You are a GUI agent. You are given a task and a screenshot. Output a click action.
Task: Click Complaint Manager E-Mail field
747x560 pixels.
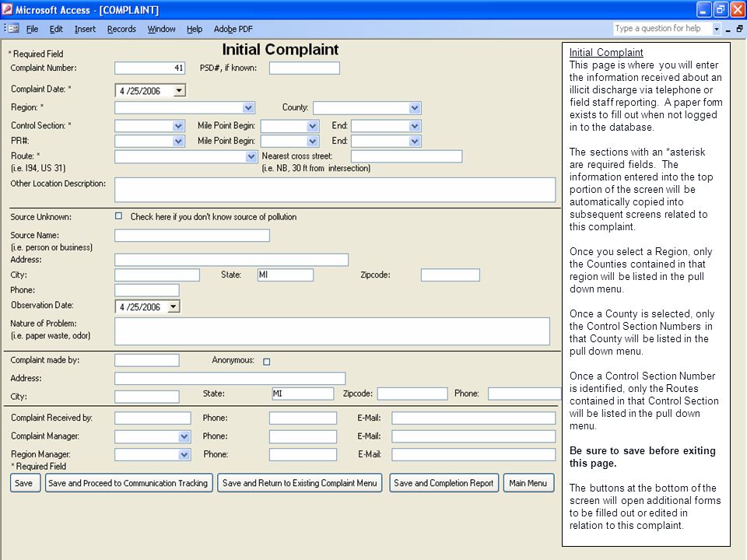tap(474, 436)
